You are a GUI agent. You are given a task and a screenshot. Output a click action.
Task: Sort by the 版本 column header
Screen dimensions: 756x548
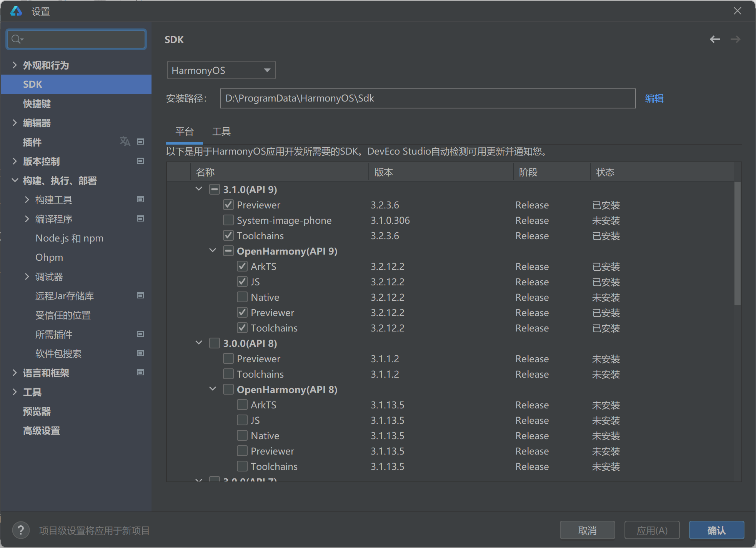pyautogui.click(x=441, y=172)
